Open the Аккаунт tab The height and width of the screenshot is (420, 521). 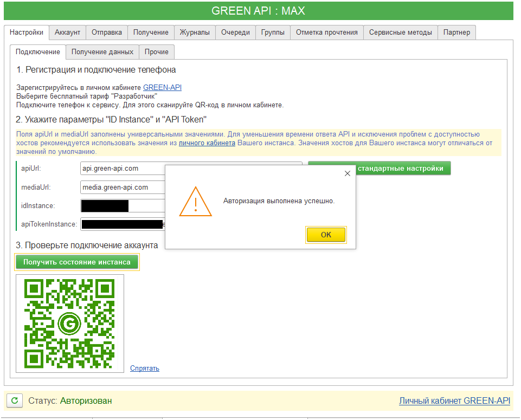[67, 33]
